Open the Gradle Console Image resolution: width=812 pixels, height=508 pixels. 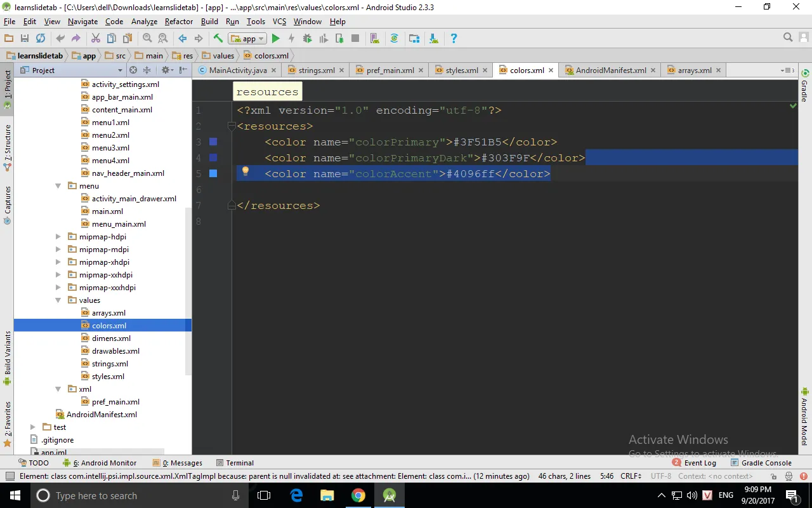click(x=761, y=463)
